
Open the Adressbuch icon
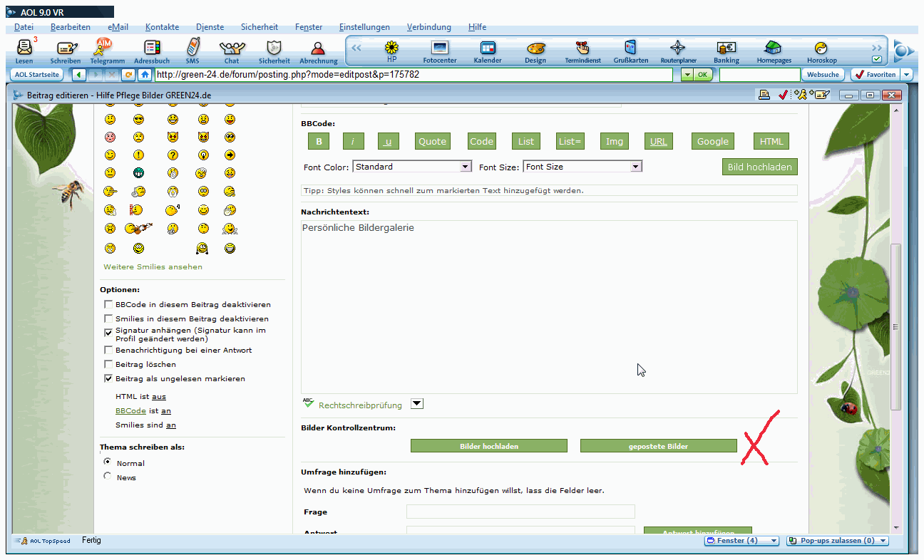tap(151, 48)
